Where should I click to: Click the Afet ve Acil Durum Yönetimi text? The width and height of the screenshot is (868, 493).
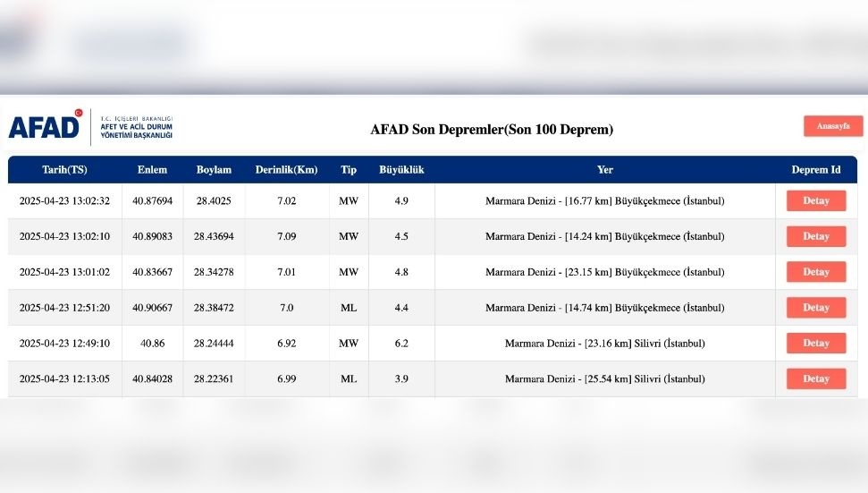(x=136, y=131)
